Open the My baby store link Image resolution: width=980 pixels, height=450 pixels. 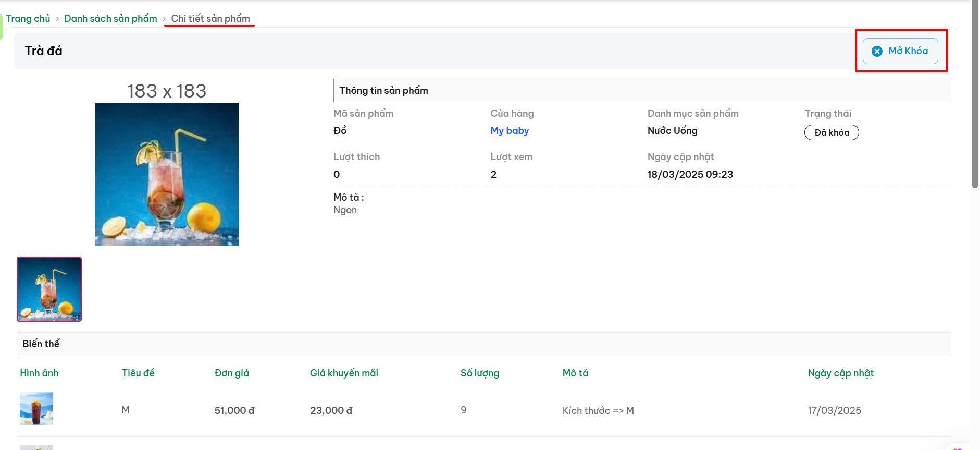[x=510, y=131]
